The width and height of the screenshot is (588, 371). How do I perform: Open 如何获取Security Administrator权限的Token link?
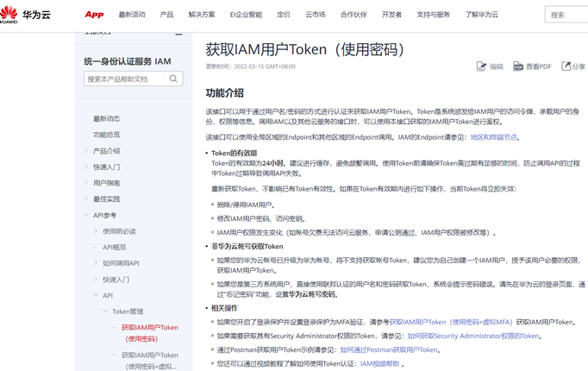(x=473, y=336)
